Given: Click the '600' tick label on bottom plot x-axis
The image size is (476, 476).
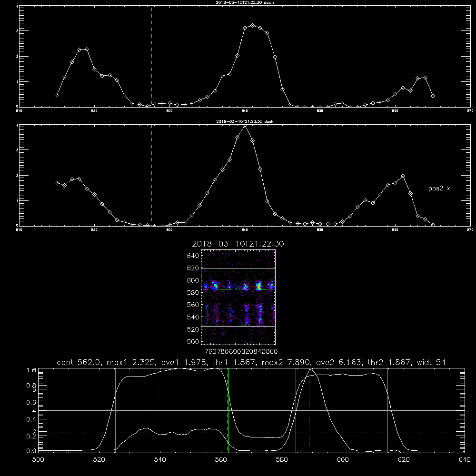Looking at the screenshot, I should coord(343,460).
